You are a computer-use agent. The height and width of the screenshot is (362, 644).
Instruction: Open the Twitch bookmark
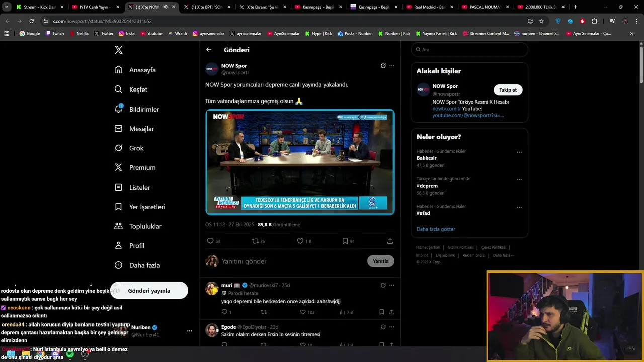[x=55, y=34]
